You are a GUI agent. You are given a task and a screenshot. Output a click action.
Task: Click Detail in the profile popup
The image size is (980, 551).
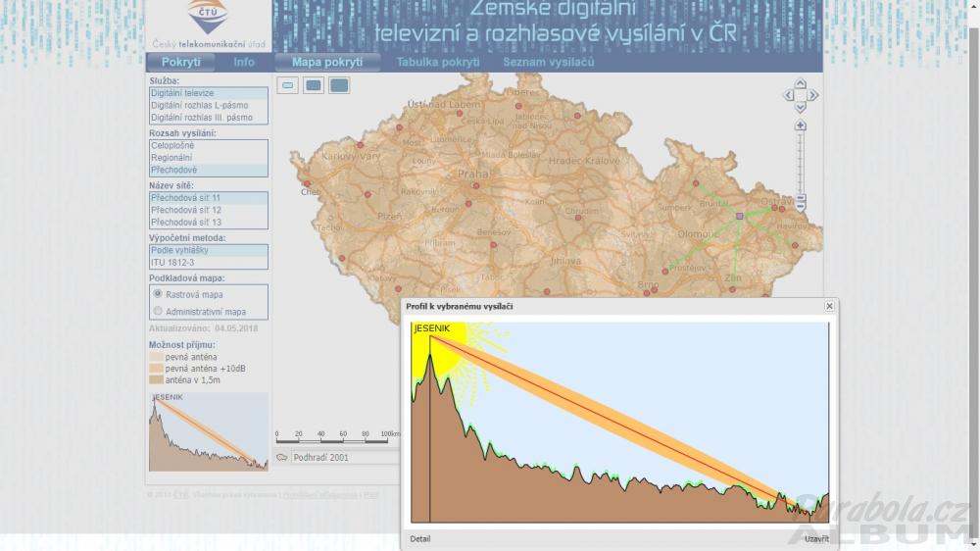click(x=420, y=538)
